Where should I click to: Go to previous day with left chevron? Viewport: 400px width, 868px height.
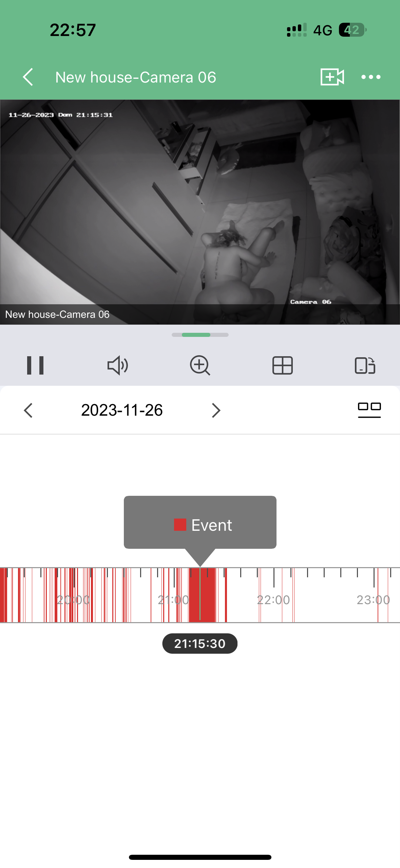28,410
